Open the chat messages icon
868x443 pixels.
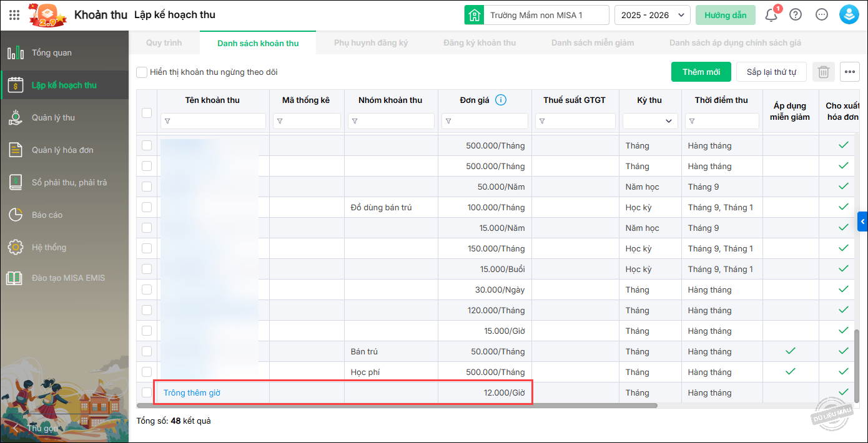point(822,15)
